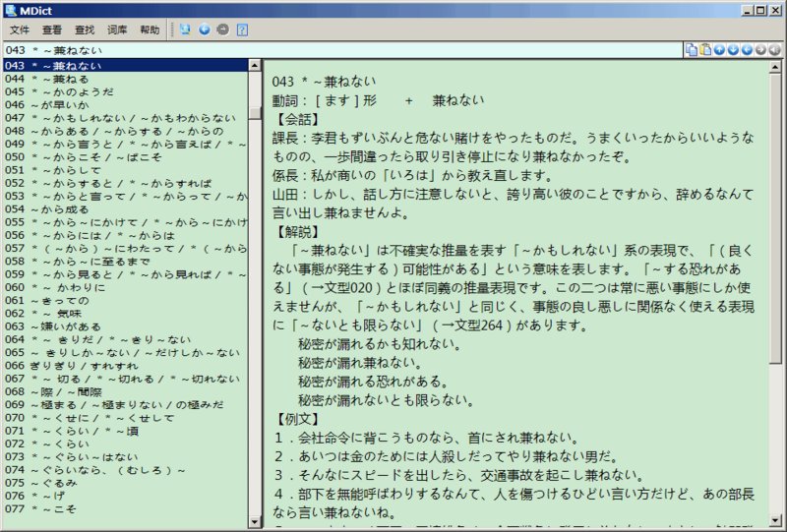Viewport: 787px width, 532px height.
Task: Click the search input showing 043 ～兼ねない
Action: tap(334, 49)
